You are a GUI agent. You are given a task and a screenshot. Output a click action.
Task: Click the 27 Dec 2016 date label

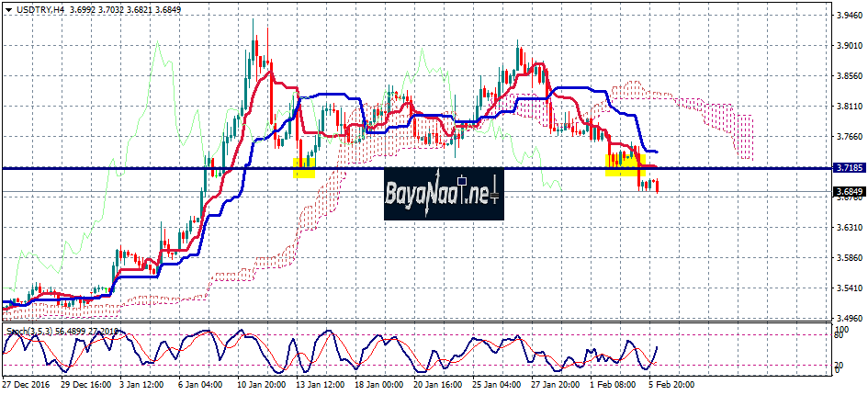pyautogui.click(x=28, y=386)
